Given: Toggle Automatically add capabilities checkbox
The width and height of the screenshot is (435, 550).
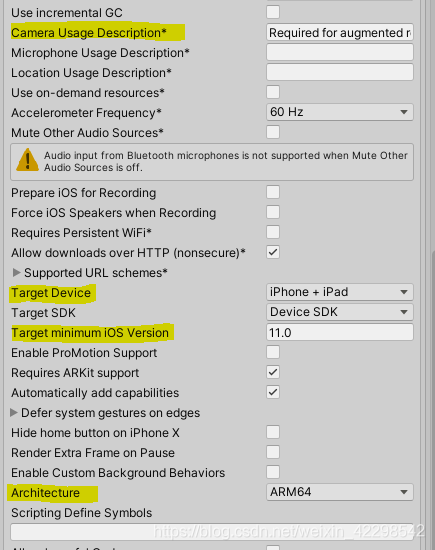Looking at the screenshot, I should point(273,392).
